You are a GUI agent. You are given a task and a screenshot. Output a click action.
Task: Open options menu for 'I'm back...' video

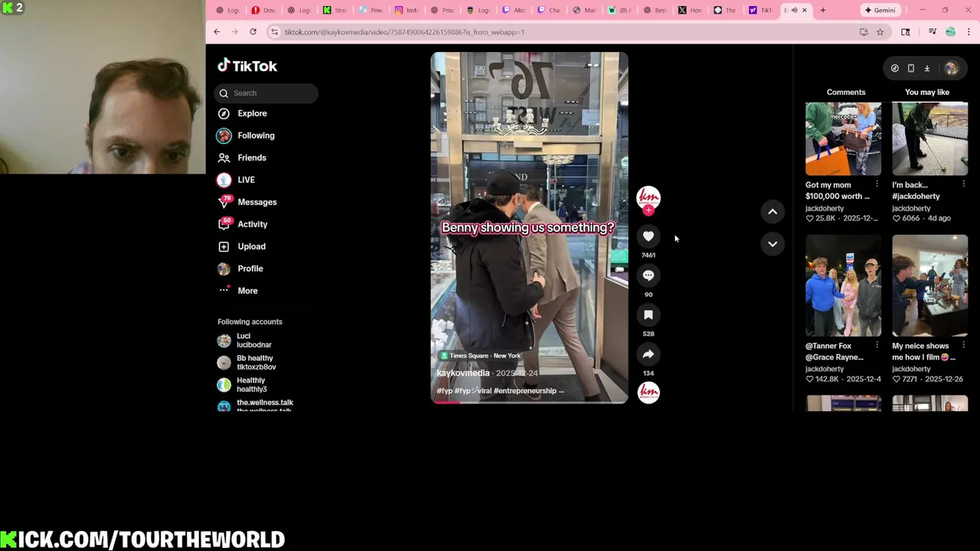963,184
